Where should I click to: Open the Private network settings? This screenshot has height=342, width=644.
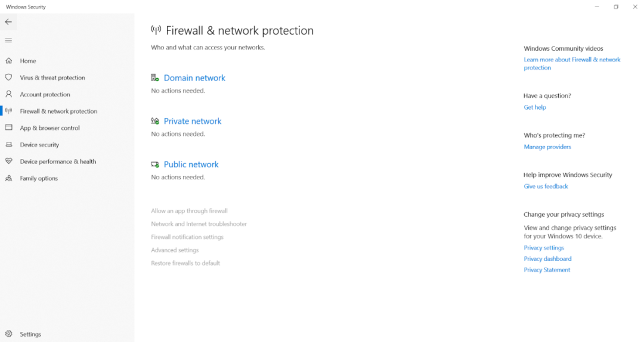(x=193, y=122)
